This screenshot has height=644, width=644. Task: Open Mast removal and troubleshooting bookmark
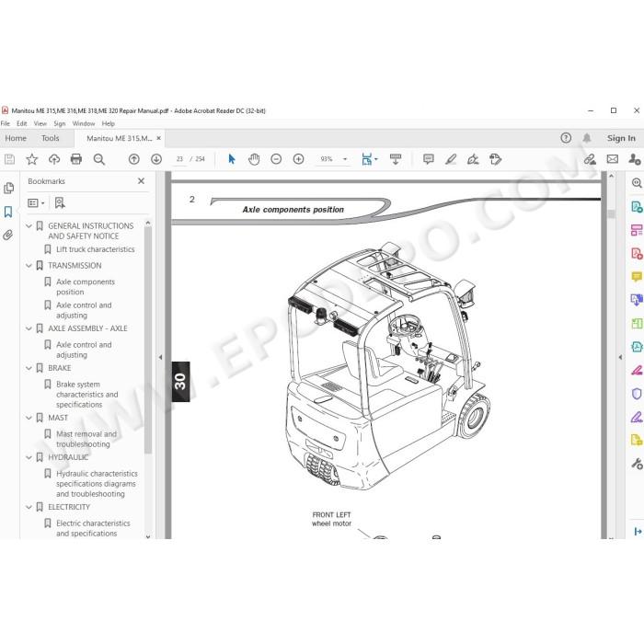point(86,439)
